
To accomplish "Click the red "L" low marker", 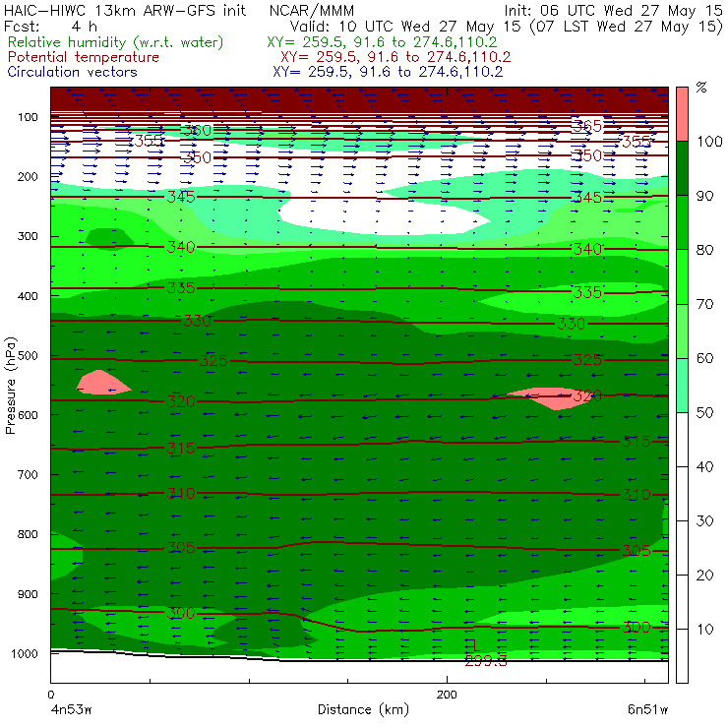I will [x=475, y=645].
